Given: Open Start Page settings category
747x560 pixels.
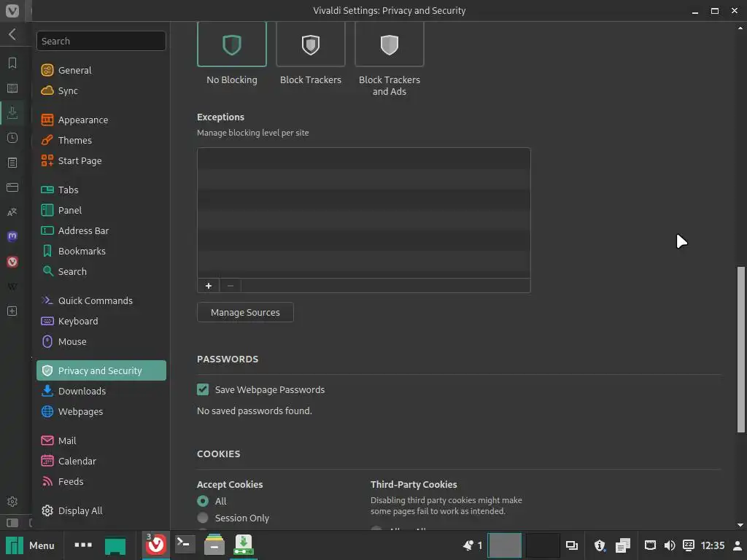Looking at the screenshot, I should coord(101,160).
